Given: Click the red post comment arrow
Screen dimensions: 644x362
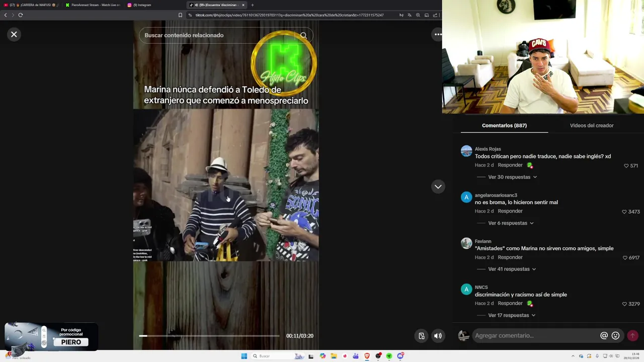Looking at the screenshot, I should tap(632, 335).
